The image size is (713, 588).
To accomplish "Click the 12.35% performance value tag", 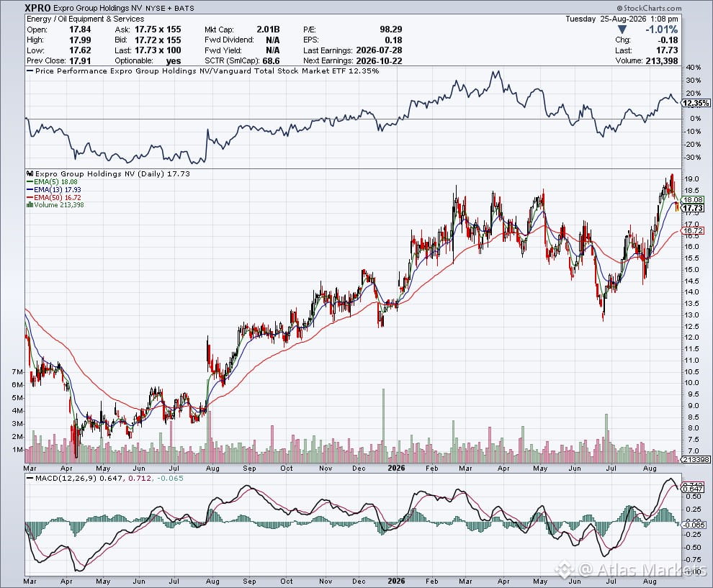I will tap(696, 103).
